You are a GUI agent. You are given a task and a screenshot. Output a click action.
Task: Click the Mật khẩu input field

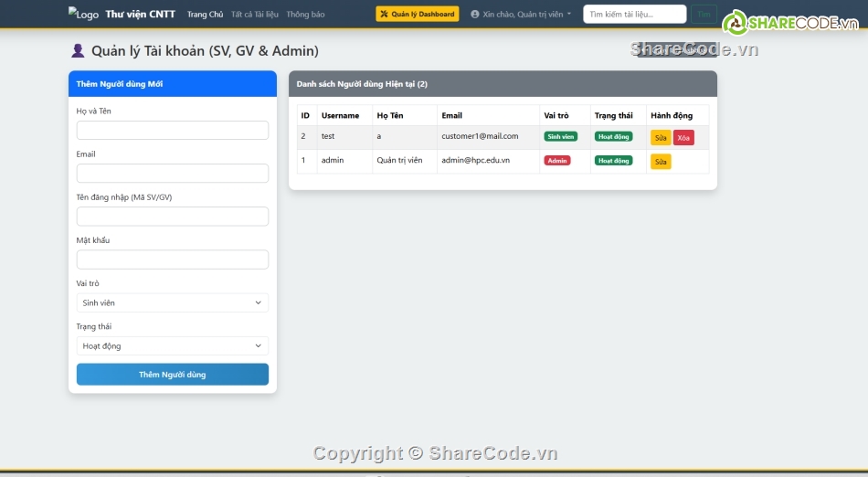[x=173, y=260]
